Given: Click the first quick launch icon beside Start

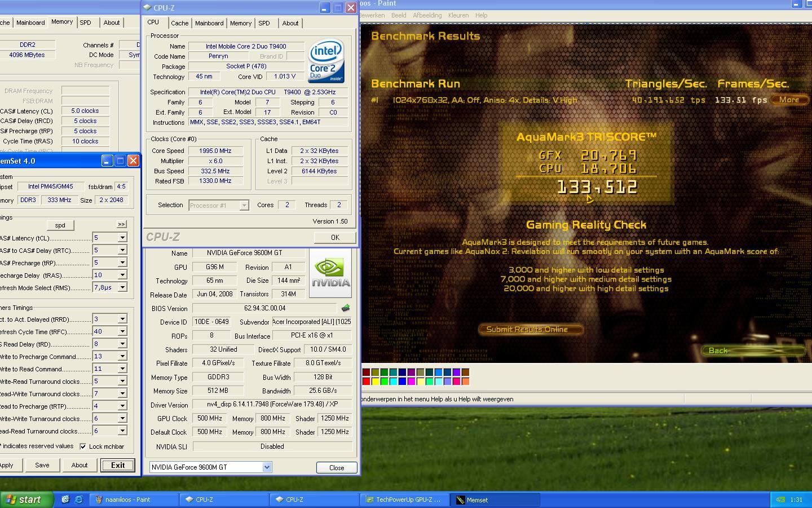Looking at the screenshot, I should coord(65,500).
